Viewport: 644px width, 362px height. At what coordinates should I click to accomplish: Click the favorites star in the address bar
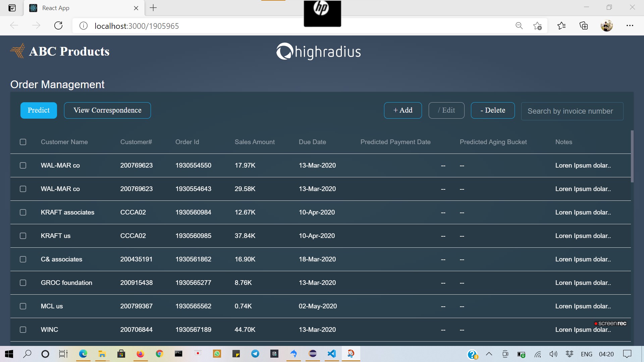(537, 25)
